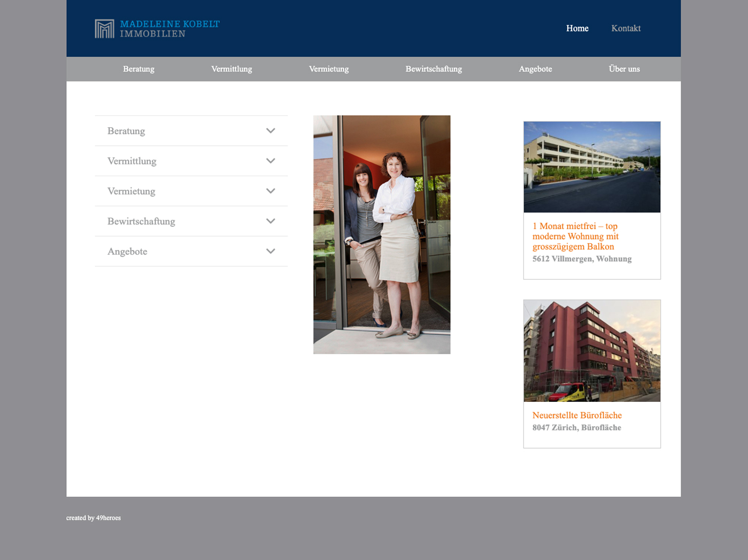Select Vermittlung in the gray navigation bar
The width and height of the screenshot is (748, 560).
click(232, 69)
